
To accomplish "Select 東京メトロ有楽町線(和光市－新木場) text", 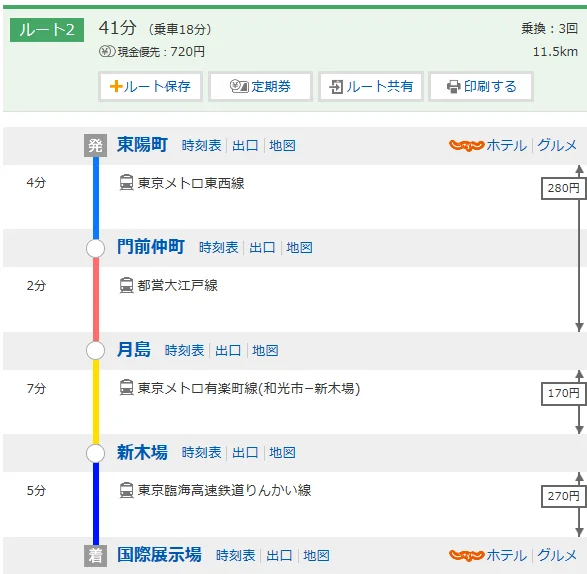I will coord(249,388).
